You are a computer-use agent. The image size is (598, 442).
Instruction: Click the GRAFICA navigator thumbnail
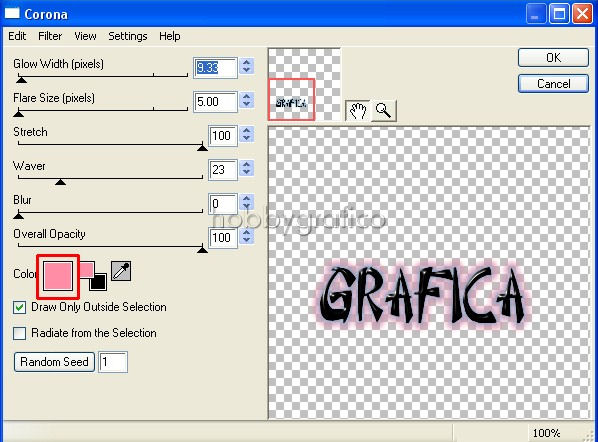tap(291, 100)
